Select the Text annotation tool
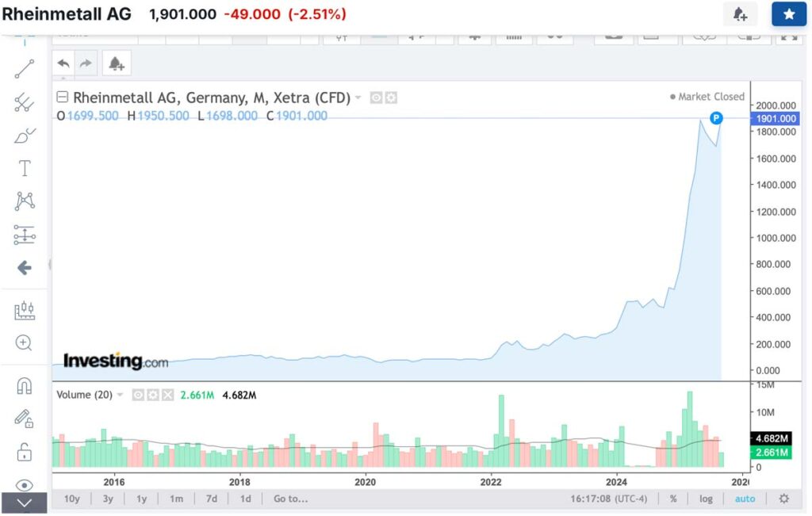Viewport: 812px width, 516px height. click(25, 168)
